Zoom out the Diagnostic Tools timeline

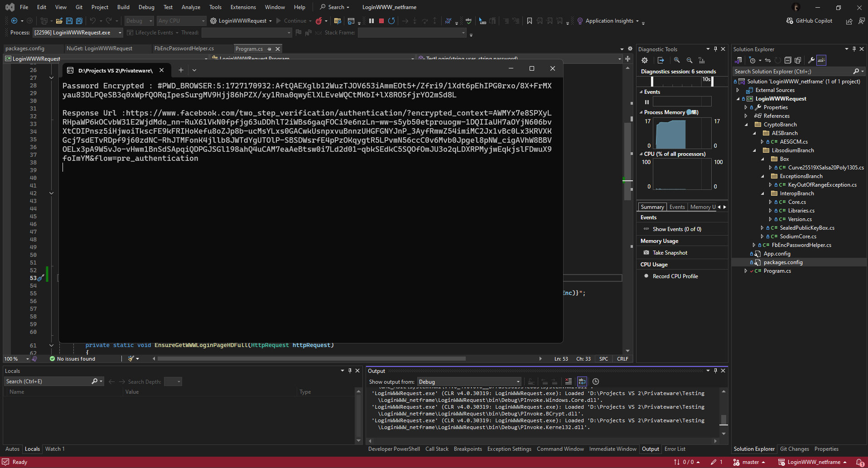(690, 60)
